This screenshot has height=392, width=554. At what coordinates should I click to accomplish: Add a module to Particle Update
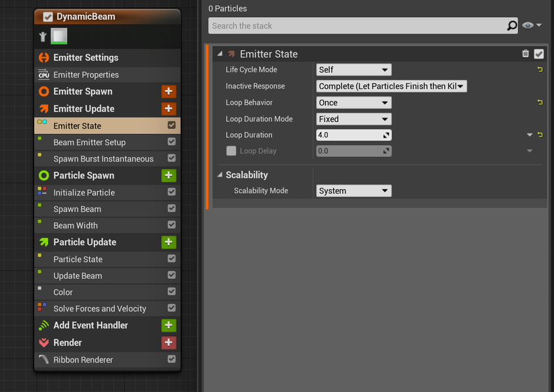pos(168,242)
